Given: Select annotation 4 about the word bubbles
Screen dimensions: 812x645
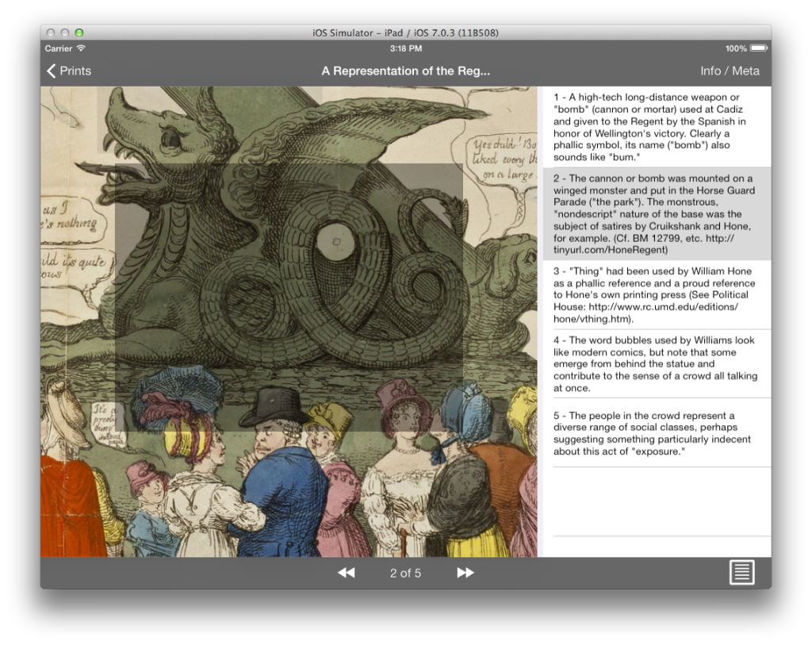Looking at the screenshot, I should (657, 363).
